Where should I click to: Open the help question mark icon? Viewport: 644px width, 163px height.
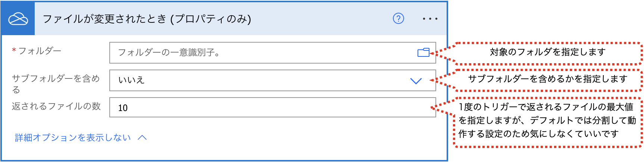[x=398, y=18]
